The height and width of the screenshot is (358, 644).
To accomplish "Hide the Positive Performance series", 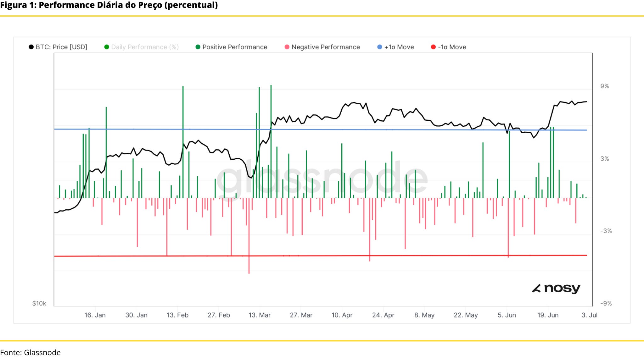I will pyautogui.click(x=234, y=47).
